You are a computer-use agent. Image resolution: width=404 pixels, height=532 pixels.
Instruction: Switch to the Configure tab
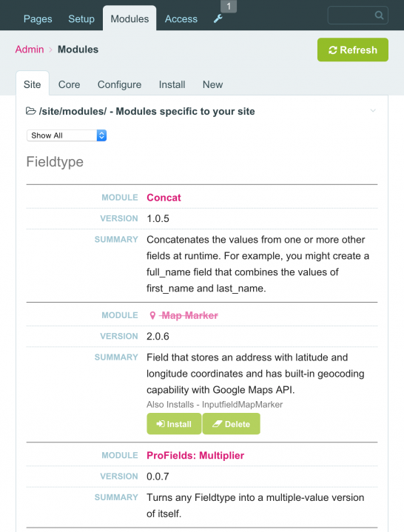pos(119,84)
